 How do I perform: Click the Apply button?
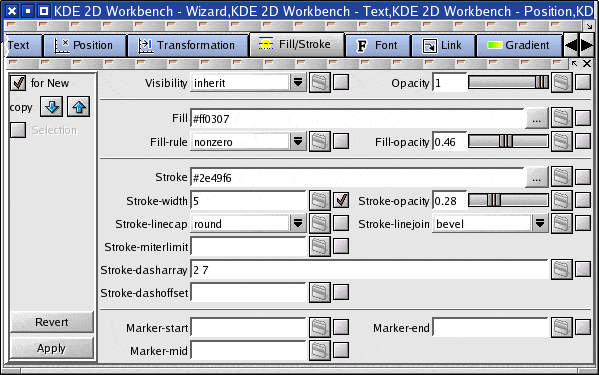(52, 348)
